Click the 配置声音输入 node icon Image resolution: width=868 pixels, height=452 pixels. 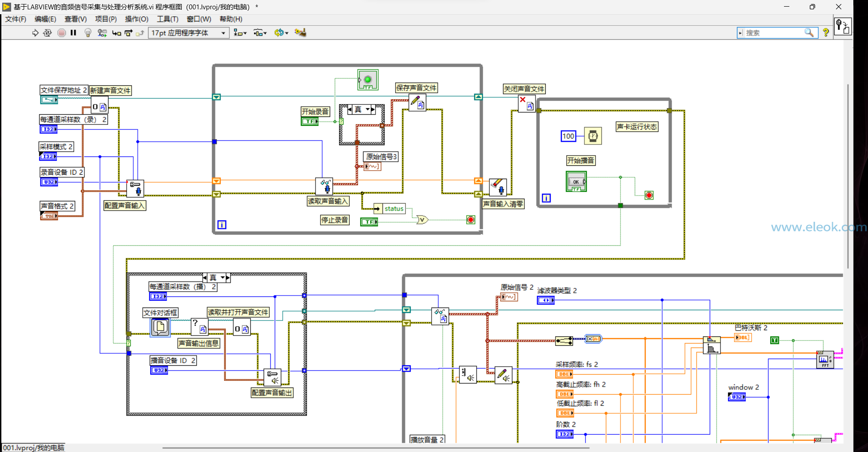135,188
